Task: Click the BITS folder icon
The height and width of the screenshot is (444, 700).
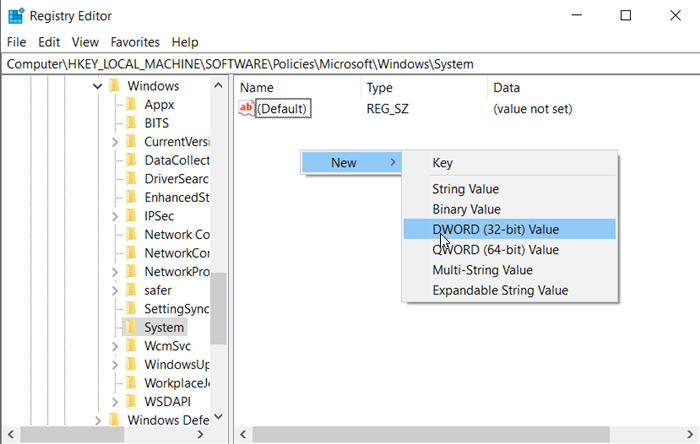Action: (x=132, y=123)
